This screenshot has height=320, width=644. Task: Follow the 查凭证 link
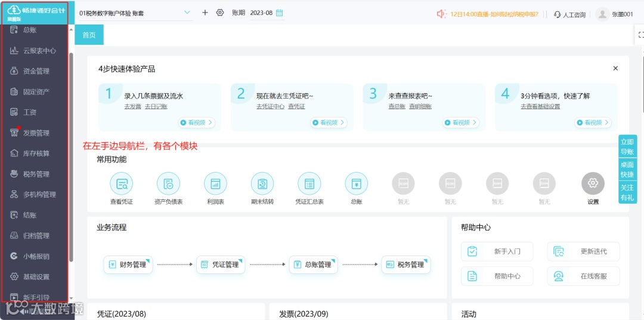(x=296, y=106)
